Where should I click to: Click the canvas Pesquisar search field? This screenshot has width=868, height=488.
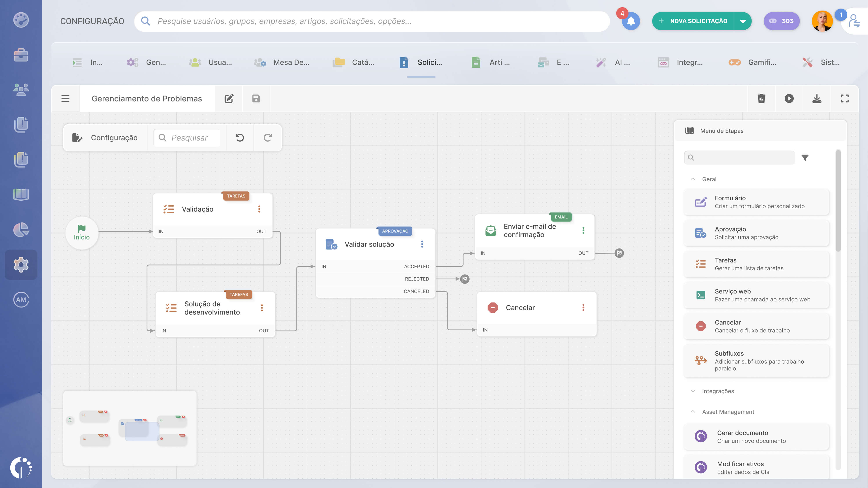(187, 138)
